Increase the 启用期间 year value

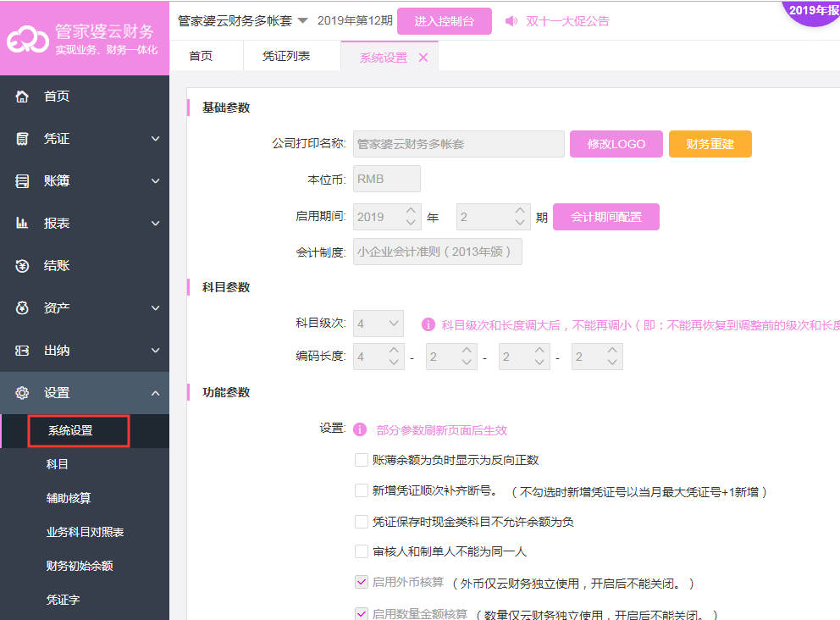pyautogui.click(x=411, y=211)
